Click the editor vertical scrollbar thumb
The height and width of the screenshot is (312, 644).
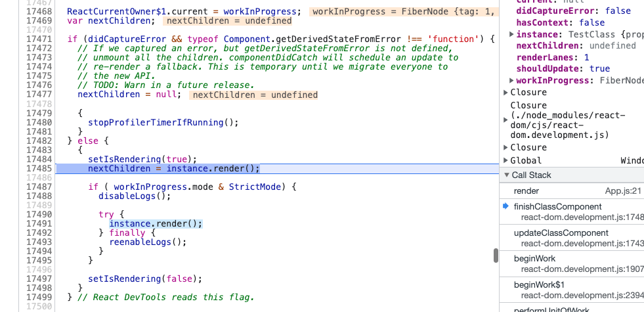click(x=496, y=256)
